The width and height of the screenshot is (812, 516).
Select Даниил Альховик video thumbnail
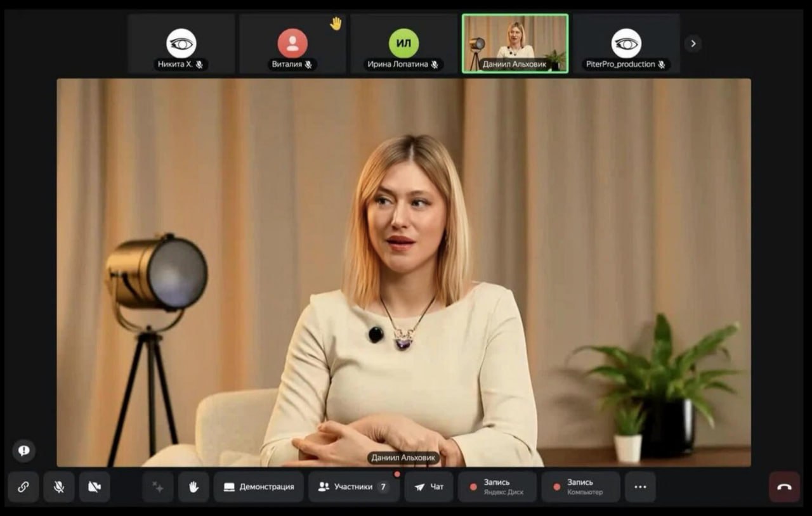click(x=515, y=44)
